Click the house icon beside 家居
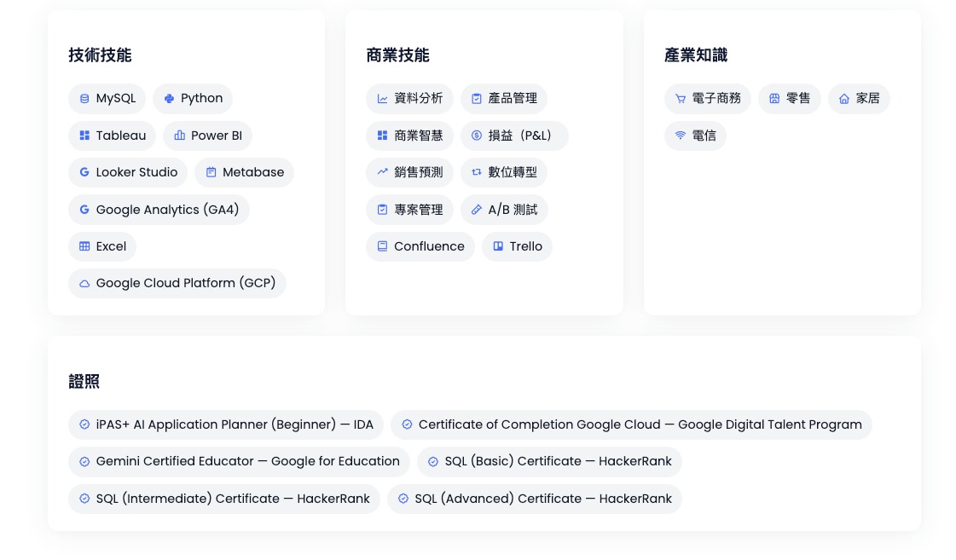 coord(844,99)
